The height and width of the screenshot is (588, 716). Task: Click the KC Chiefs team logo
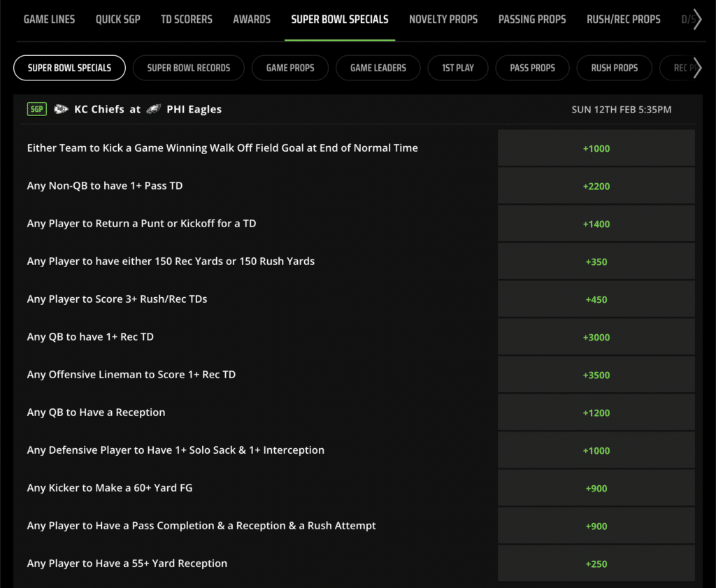pos(61,109)
